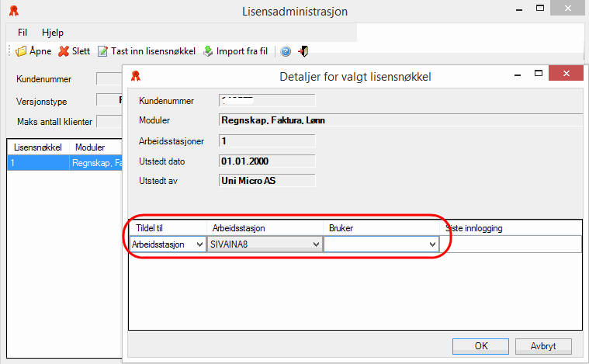Viewport: 589px width, 364px height.
Task: Click the Tast inn lisensnøkkel icon
Action: pos(102,52)
